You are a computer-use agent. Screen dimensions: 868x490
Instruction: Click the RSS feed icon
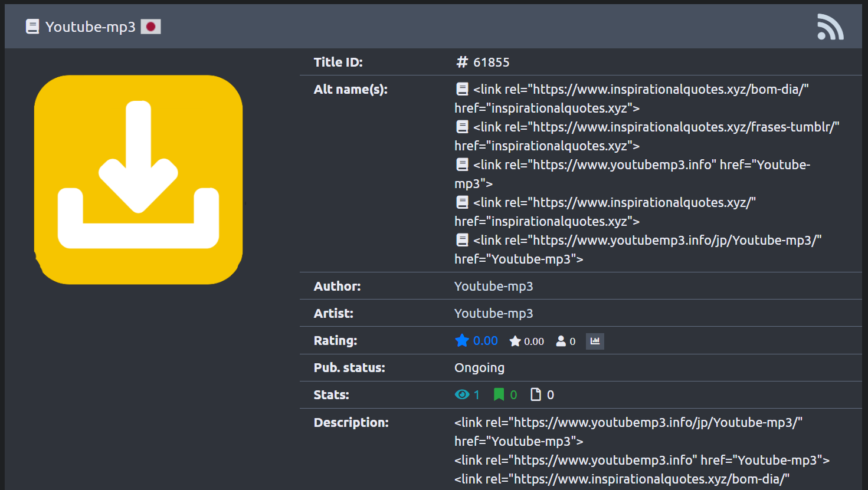[830, 27]
